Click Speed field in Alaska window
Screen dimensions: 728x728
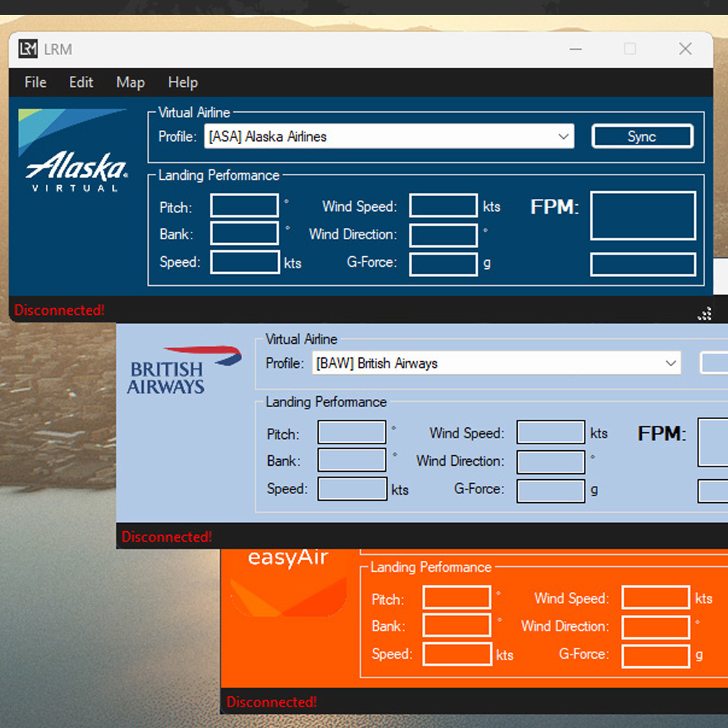pos(244,262)
